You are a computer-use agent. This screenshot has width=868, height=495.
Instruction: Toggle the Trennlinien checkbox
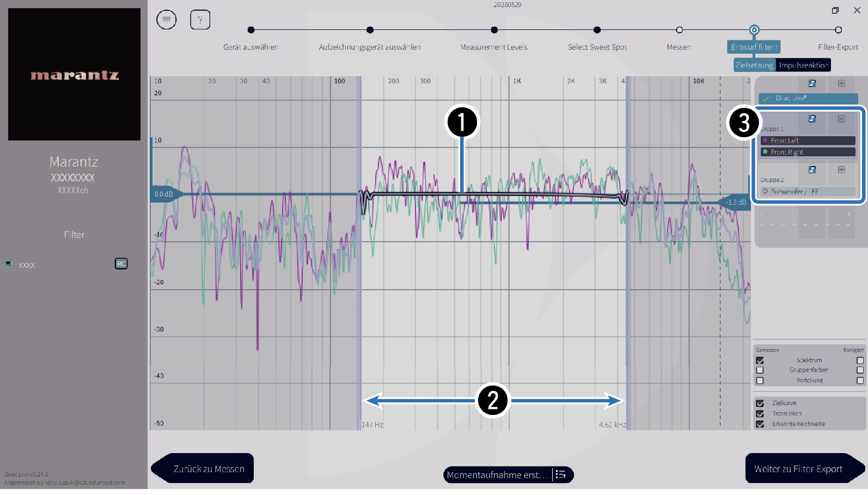[x=760, y=414]
